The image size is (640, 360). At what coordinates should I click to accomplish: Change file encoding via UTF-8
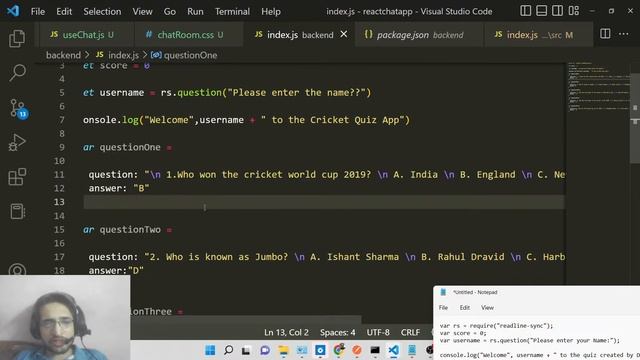click(378, 333)
